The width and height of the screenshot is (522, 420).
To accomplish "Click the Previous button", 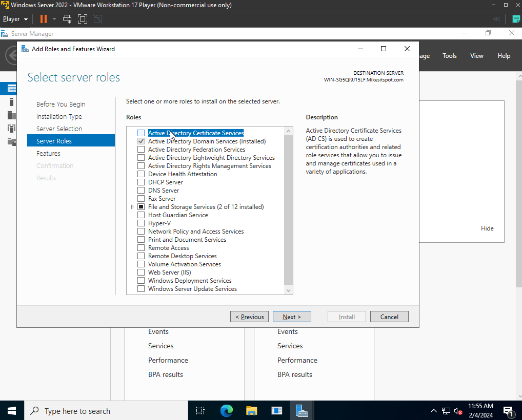I will click(249, 317).
